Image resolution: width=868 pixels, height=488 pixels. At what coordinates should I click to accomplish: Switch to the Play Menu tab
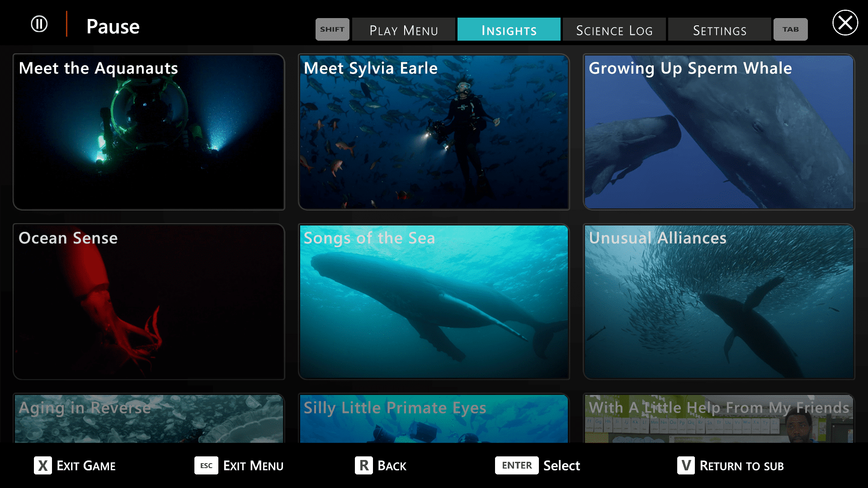click(404, 29)
